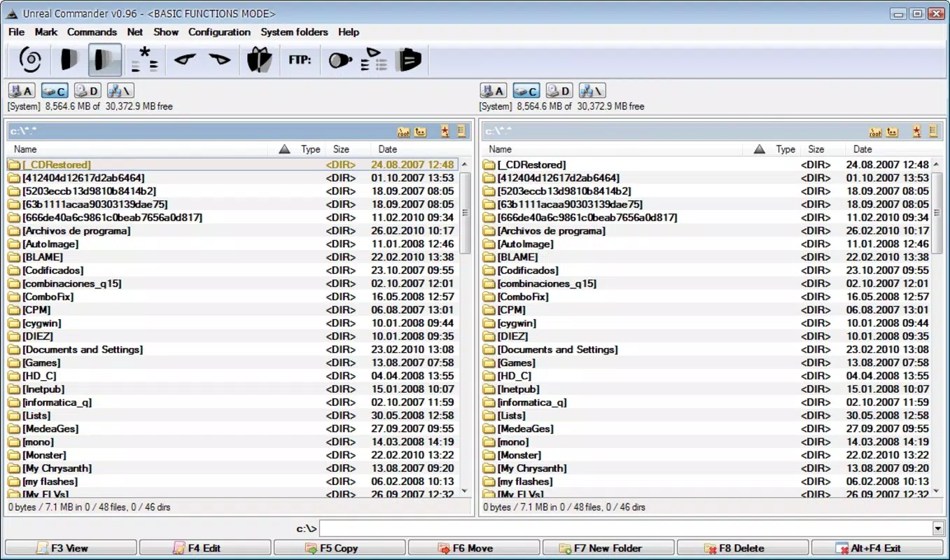Open the Help menu

349,32
